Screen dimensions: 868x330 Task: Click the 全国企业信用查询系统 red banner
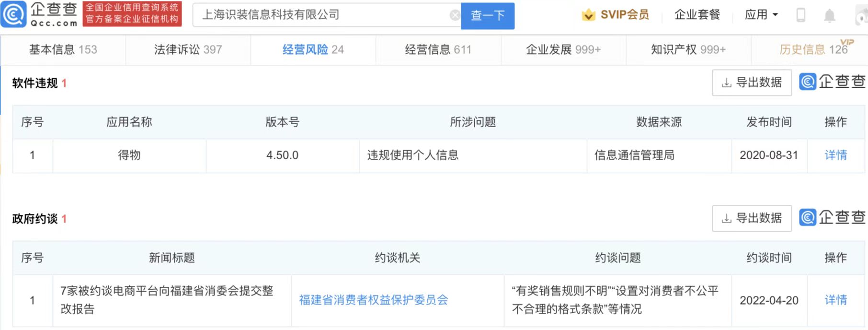point(132,14)
